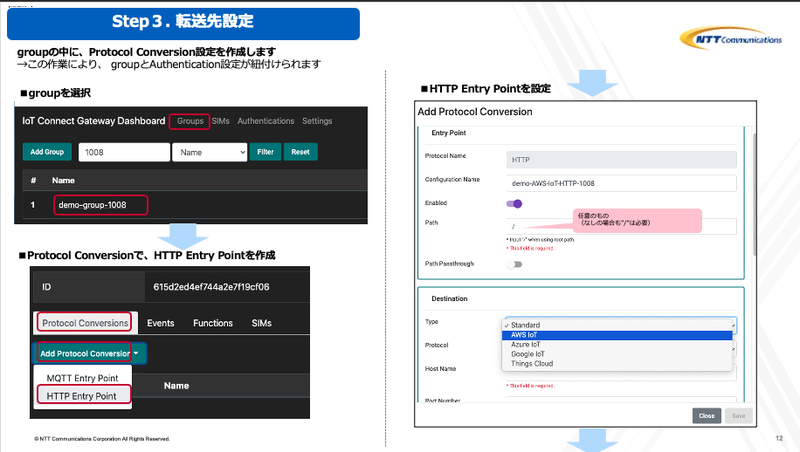The height and width of the screenshot is (452, 800).
Task: Toggle the Enabled switch
Action: tap(514, 204)
